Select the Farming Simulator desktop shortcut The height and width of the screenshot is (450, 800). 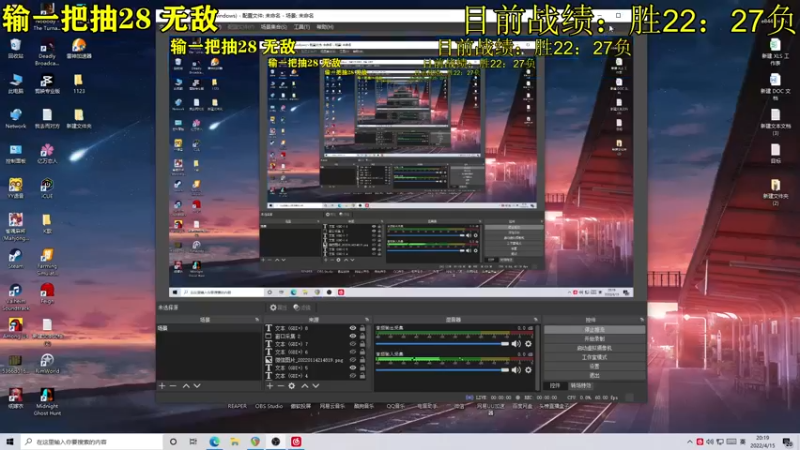(x=47, y=262)
